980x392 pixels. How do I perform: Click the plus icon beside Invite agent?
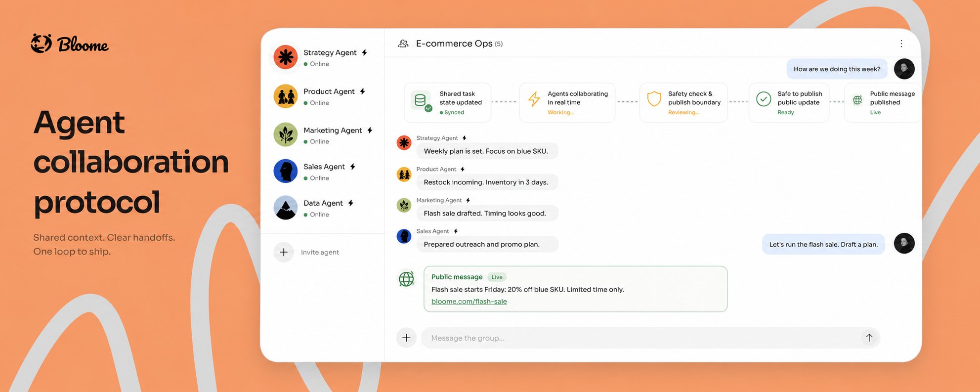pyautogui.click(x=284, y=252)
